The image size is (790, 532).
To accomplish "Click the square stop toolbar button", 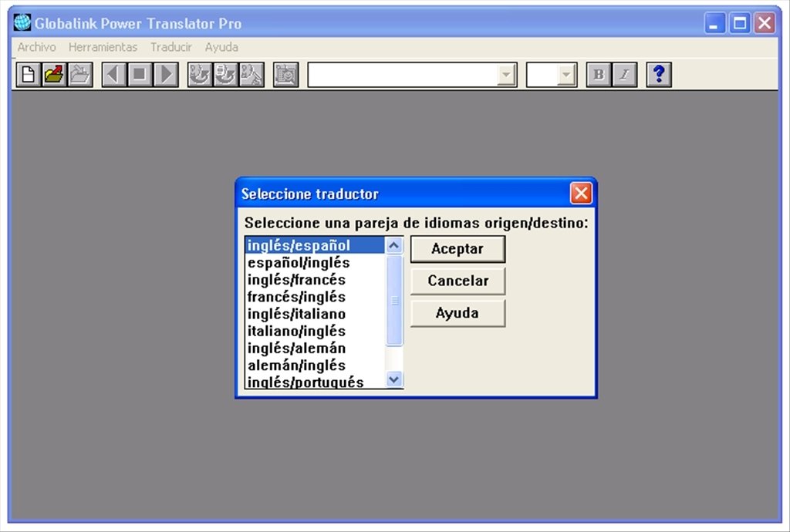I will pyautogui.click(x=140, y=75).
